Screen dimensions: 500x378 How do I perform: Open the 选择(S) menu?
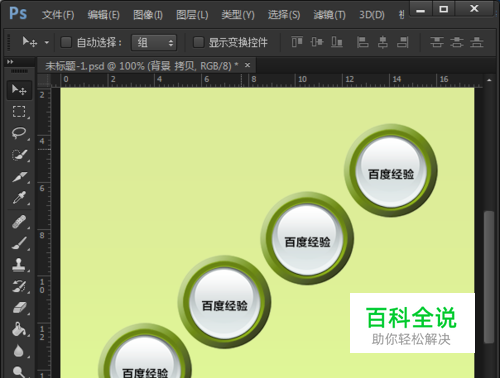coord(284,15)
